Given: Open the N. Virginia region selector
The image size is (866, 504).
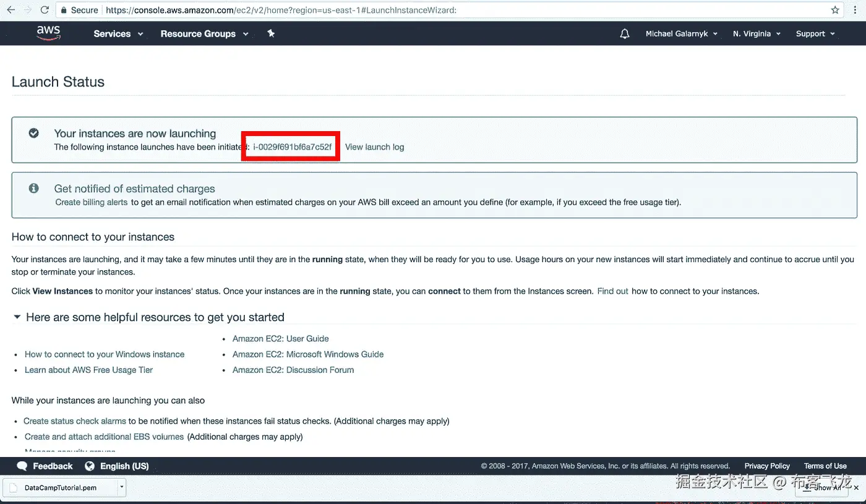Looking at the screenshot, I should tap(757, 33).
